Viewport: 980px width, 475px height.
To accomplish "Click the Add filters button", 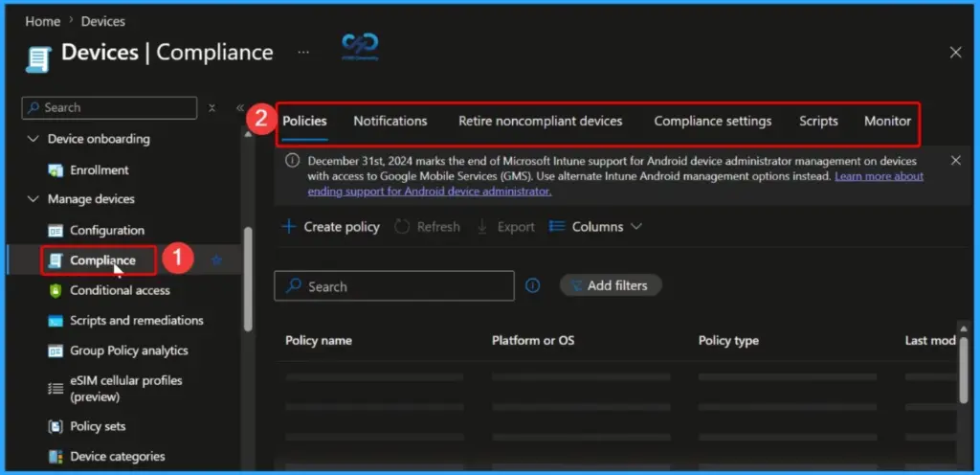I will (610, 285).
